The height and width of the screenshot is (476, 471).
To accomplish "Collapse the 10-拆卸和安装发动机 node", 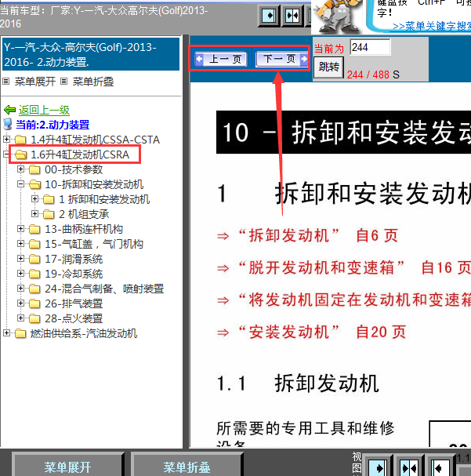I will pyautogui.click(x=20, y=184).
